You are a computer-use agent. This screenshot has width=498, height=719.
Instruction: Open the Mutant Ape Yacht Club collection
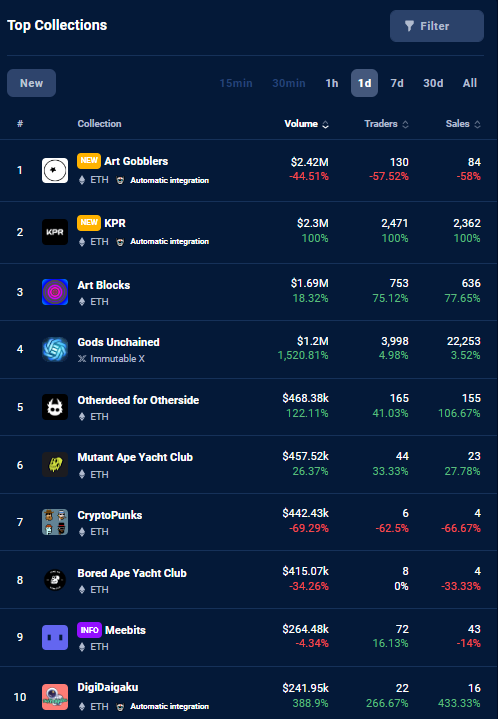135,457
